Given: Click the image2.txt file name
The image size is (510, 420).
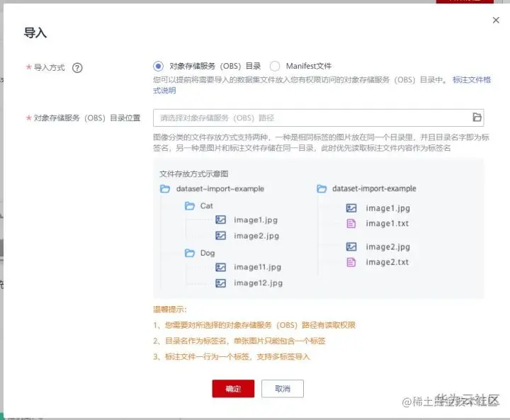Looking at the screenshot, I should (387, 262).
